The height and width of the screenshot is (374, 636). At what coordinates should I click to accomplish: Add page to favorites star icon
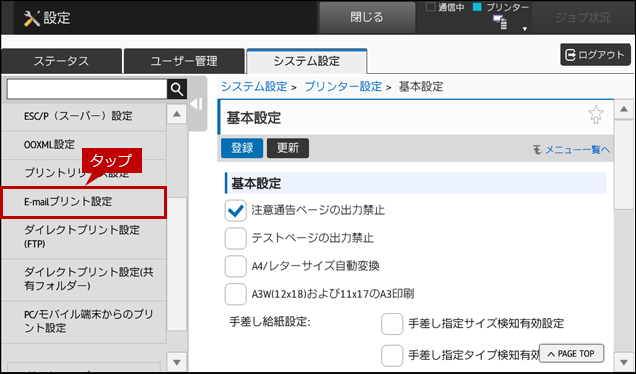[x=595, y=115]
